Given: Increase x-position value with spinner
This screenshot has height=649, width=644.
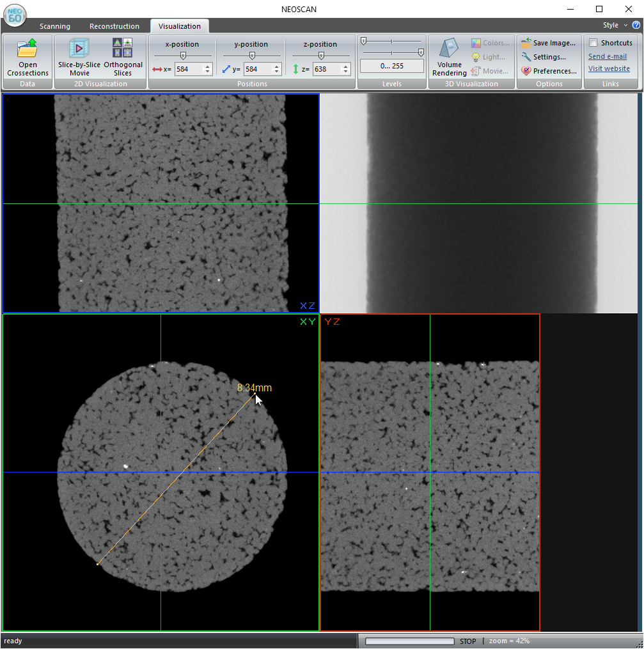Looking at the screenshot, I should (207, 66).
